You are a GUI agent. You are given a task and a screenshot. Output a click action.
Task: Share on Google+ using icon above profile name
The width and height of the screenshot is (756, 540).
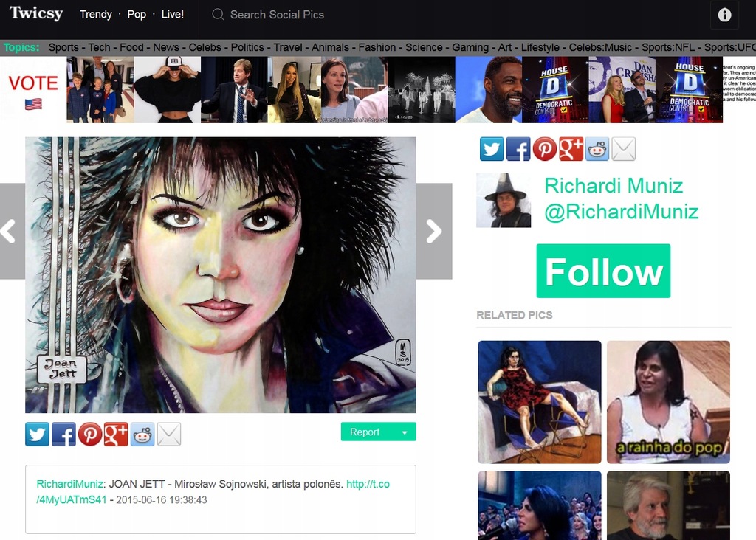571,149
